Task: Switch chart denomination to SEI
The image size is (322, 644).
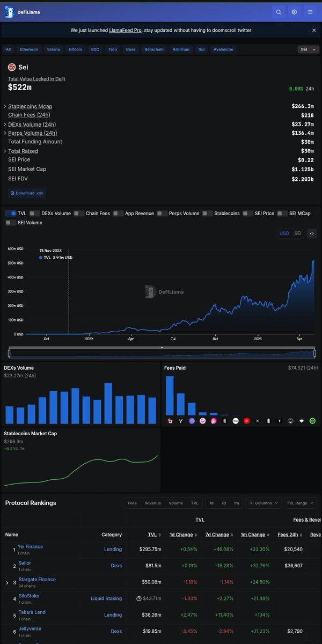Action: [298, 233]
